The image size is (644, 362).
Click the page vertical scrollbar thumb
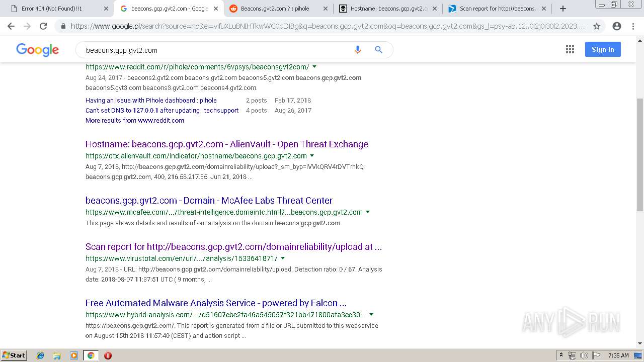pos(639,155)
